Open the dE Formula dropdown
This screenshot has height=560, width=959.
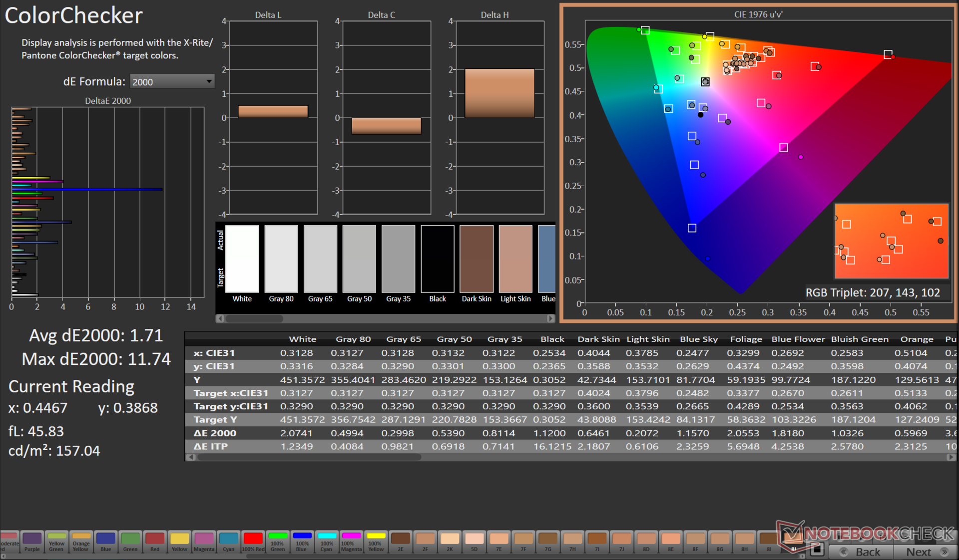(x=172, y=81)
